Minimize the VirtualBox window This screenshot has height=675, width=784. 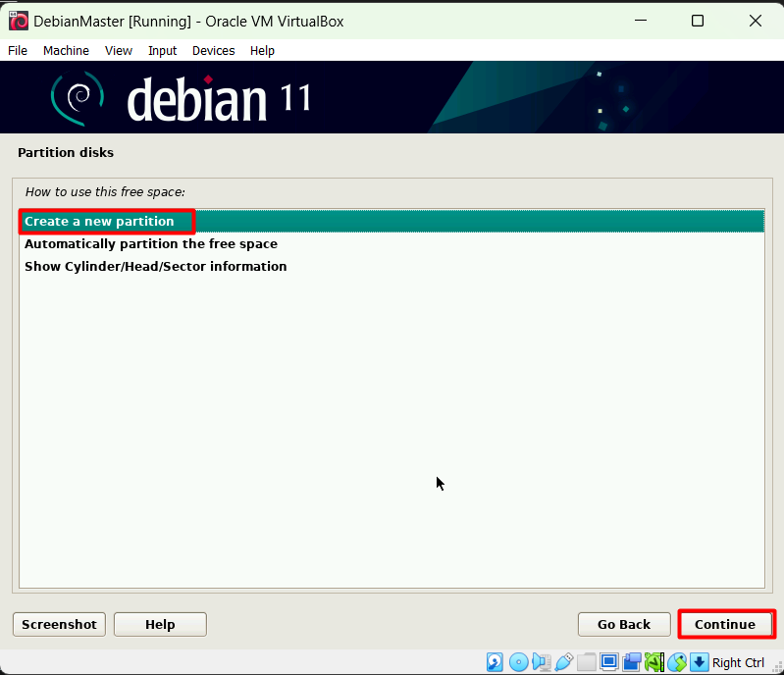[641, 21]
